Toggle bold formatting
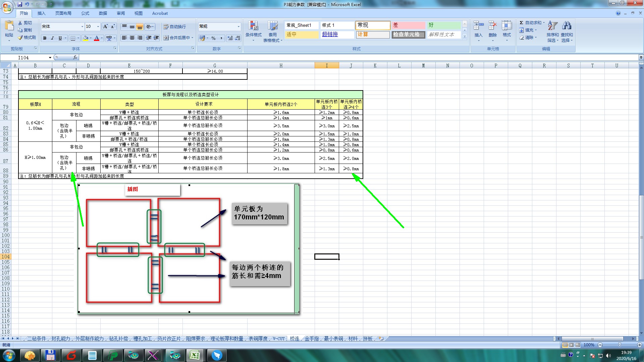The height and width of the screenshot is (362, 644). [x=45, y=38]
